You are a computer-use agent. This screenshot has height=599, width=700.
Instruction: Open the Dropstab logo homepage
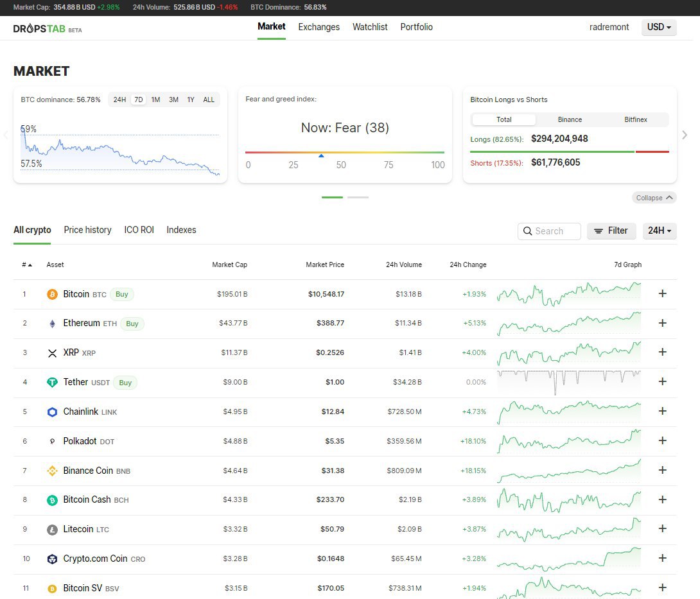(x=48, y=28)
